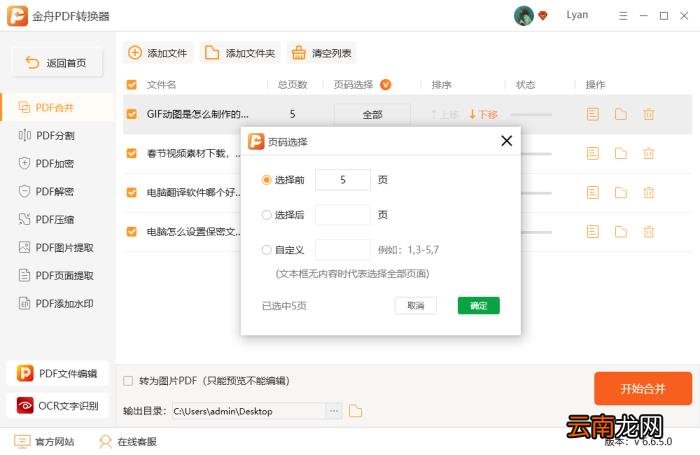This screenshot has height=455, width=700.
Task: Open folder icon for 春节视频素材 row
Action: pyautogui.click(x=621, y=154)
